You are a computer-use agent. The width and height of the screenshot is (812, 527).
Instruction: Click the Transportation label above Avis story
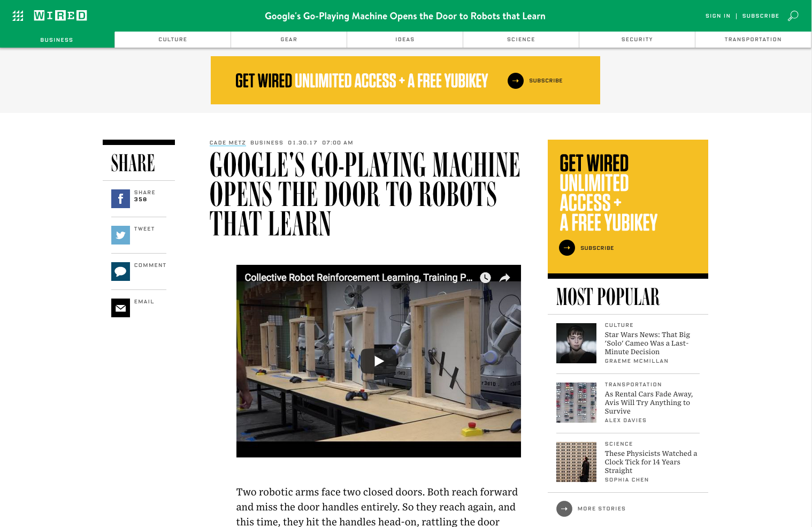tap(633, 385)
